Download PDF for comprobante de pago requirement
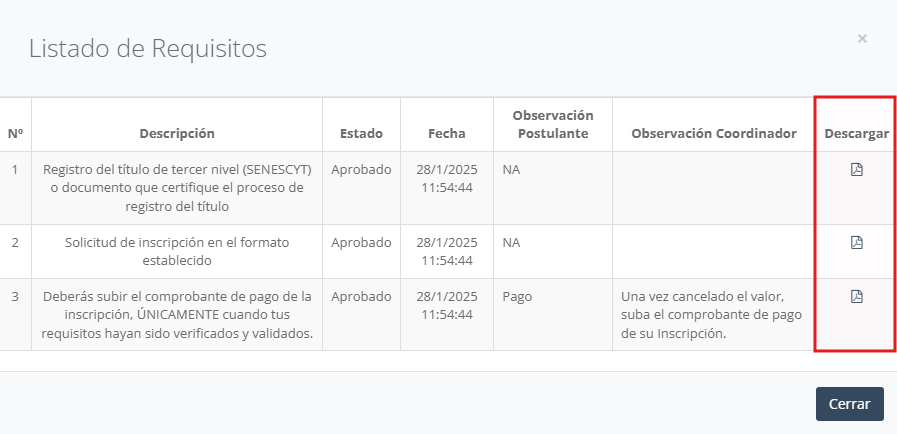The height and width of the screenshot is (434, 897). pyautogui.click(x=856, y=296)
